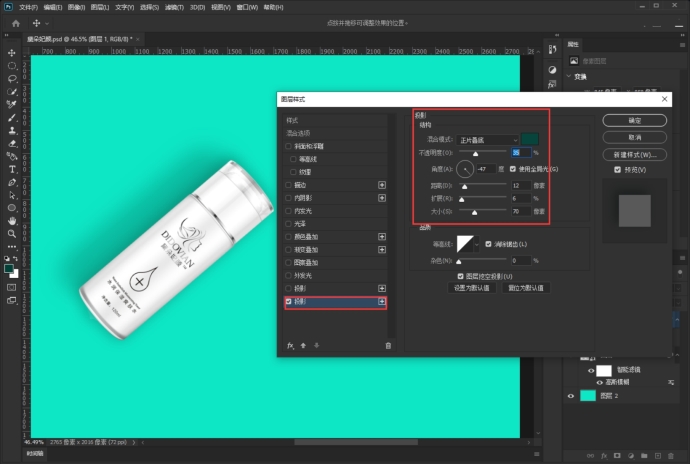Hide 图层 2 layer with eye icon
The width and height of the screenshot is (690, 464).
tap(571, 396)
